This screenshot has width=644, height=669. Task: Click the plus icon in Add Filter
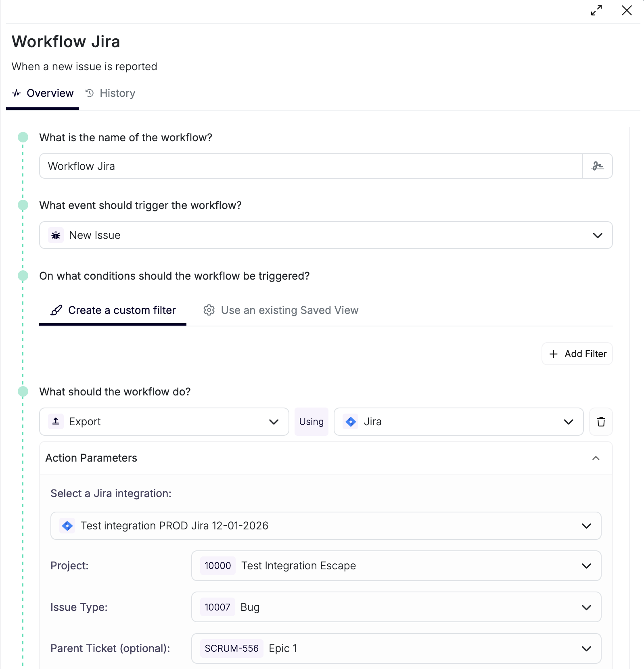[554, 354]
